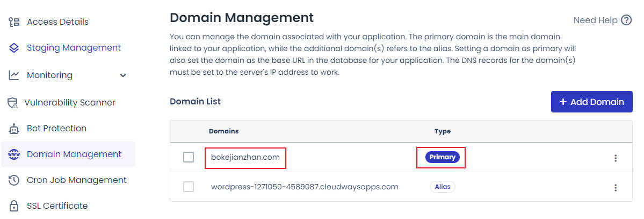Open three-dot menu for the alias domain
This screenshot has width=644, height=219.
[616, 188]
